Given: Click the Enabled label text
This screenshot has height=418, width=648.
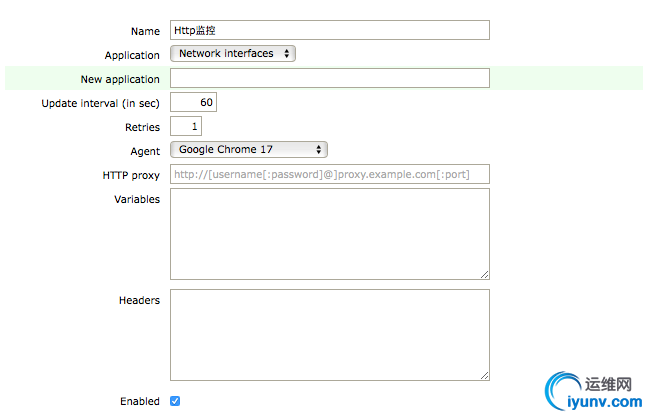Looking at the screenshot, I should coord(140,401).
